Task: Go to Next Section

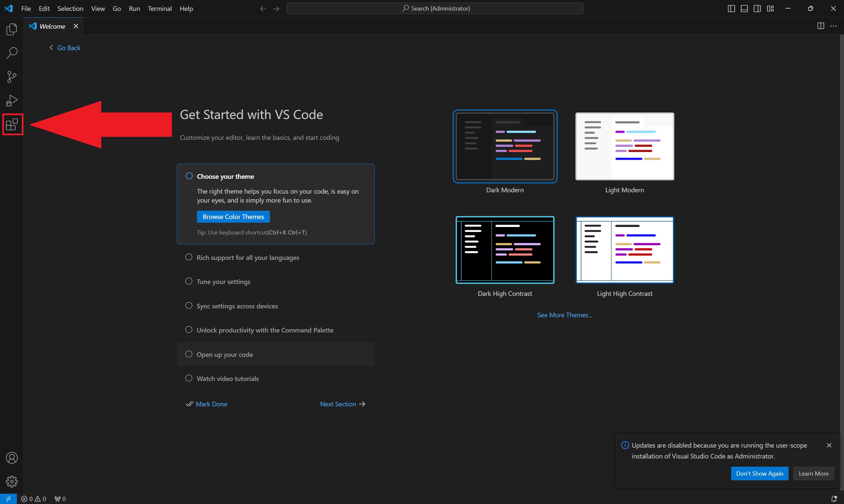Action: point(343,404)
